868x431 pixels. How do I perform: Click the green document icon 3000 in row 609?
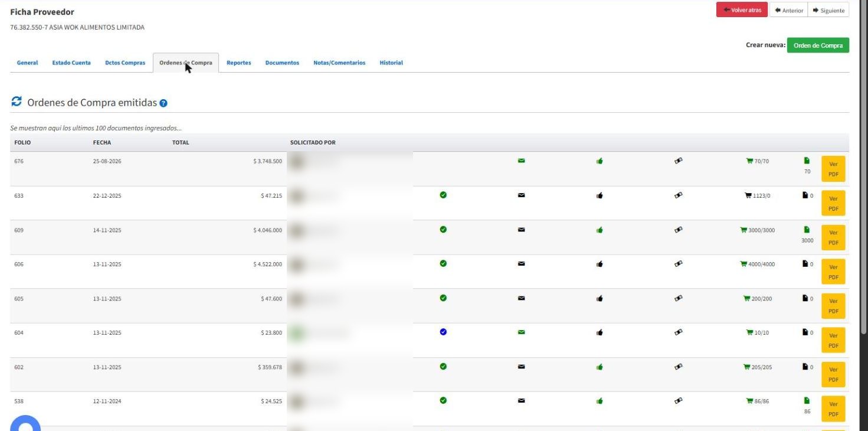[807, 230]
